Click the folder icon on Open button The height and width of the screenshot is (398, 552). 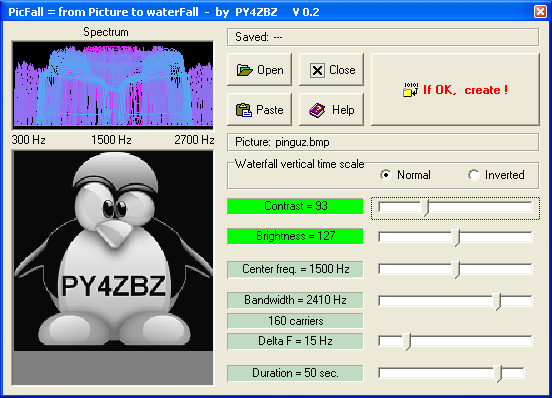(x=245, y=70)
